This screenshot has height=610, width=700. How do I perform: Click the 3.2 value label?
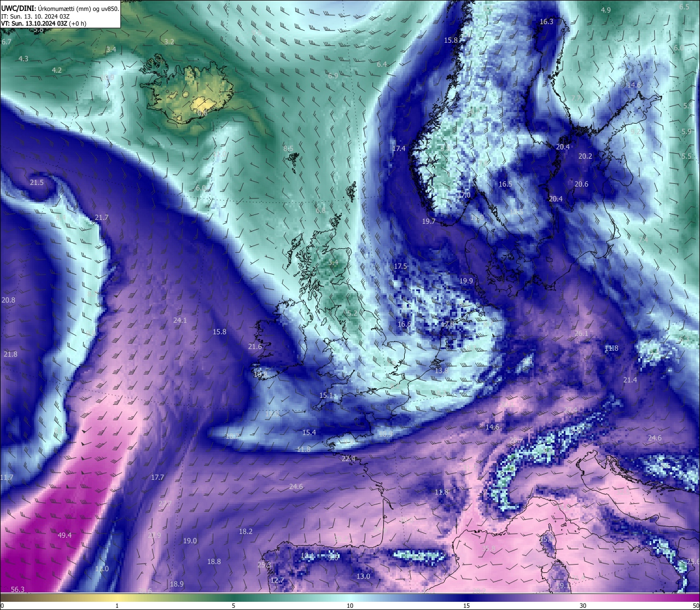pyautogui.click(x=169, y=42)
